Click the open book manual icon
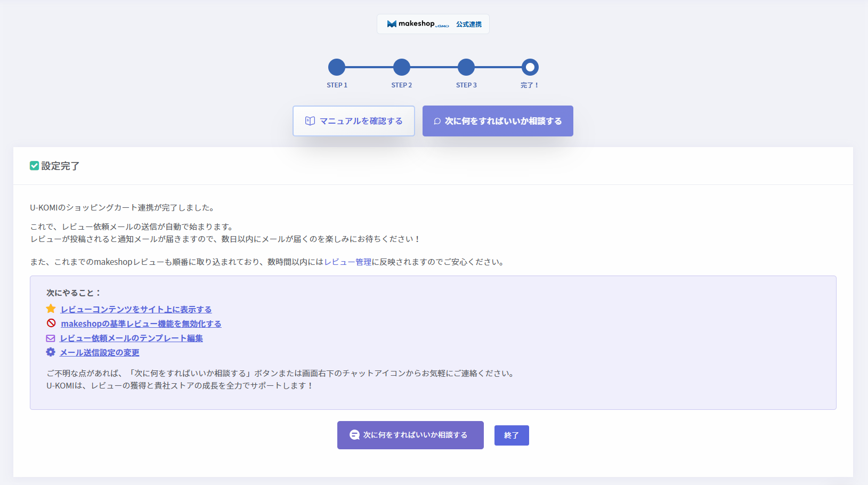Screen dimensions: 868x485 coord(310,121)
